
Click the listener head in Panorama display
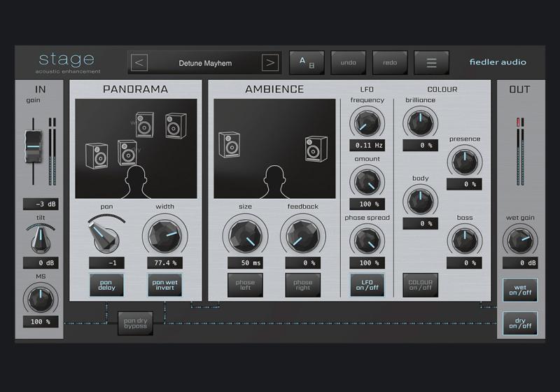coord(135,182)
